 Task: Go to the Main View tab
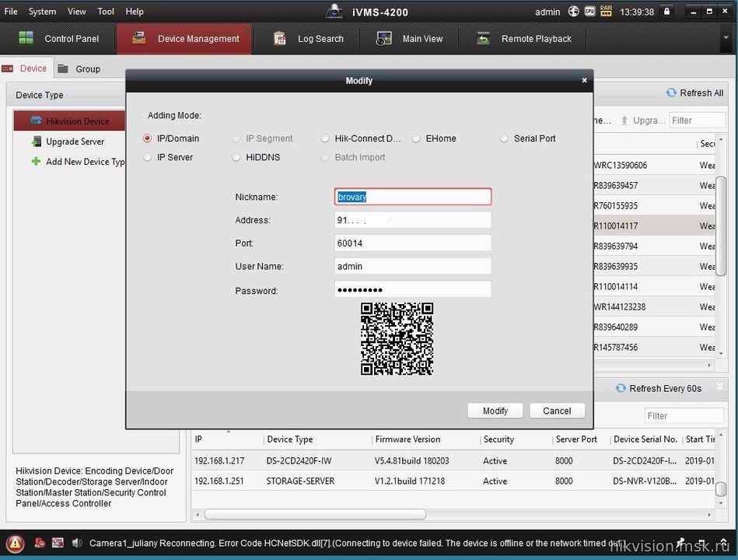[408, 39]
